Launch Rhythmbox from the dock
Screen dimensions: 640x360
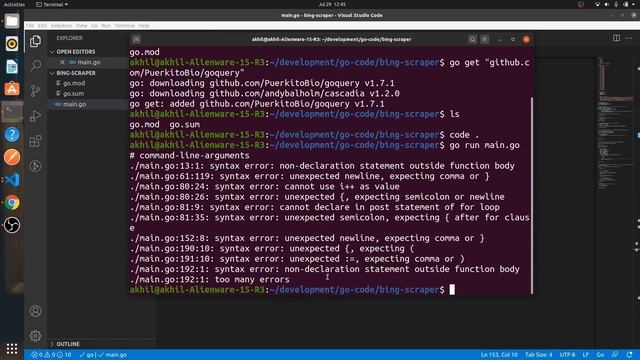[x=12, y=44]
